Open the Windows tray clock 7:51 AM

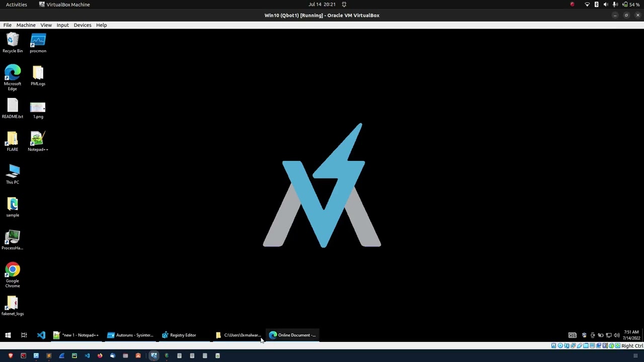coord(631,335)
